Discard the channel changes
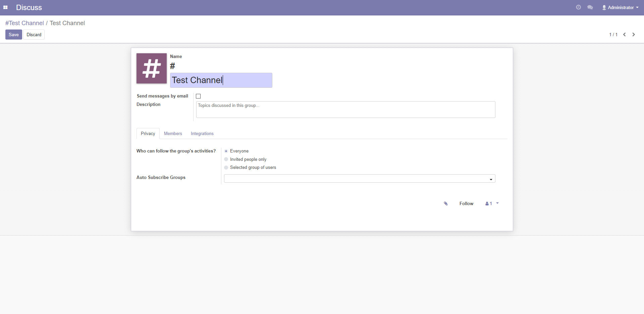This screenshot has height=314, width=644. pyautogui.click(x=34, y=35)
